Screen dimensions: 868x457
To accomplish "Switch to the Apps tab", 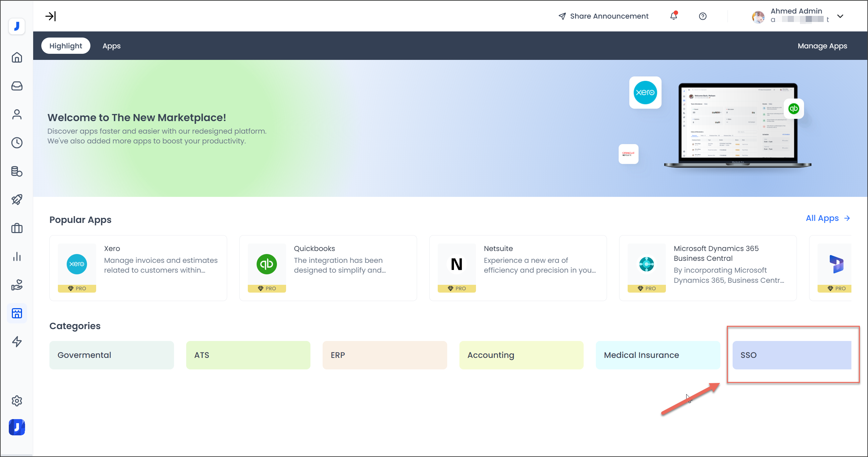I will [x=111, y=46].
